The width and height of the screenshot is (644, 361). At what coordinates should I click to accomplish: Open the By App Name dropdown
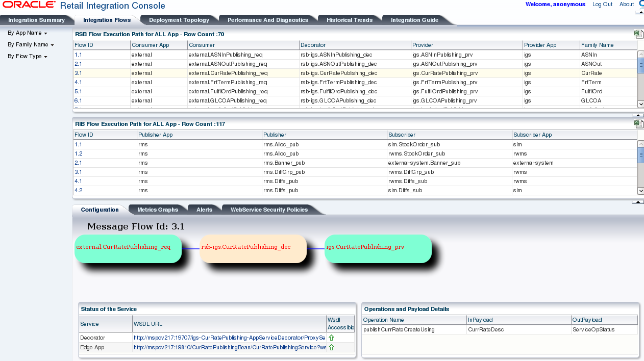(28, 33)
